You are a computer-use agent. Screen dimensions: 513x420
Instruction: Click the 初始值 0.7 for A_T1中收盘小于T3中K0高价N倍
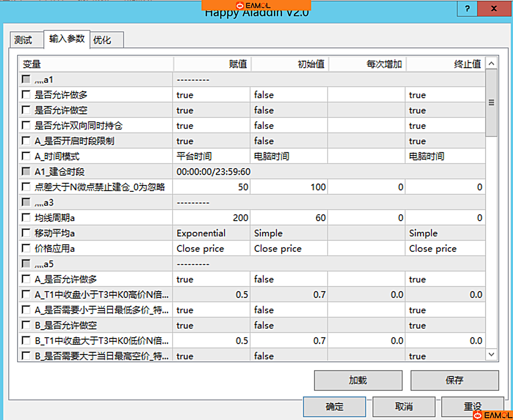pos(289,295)
